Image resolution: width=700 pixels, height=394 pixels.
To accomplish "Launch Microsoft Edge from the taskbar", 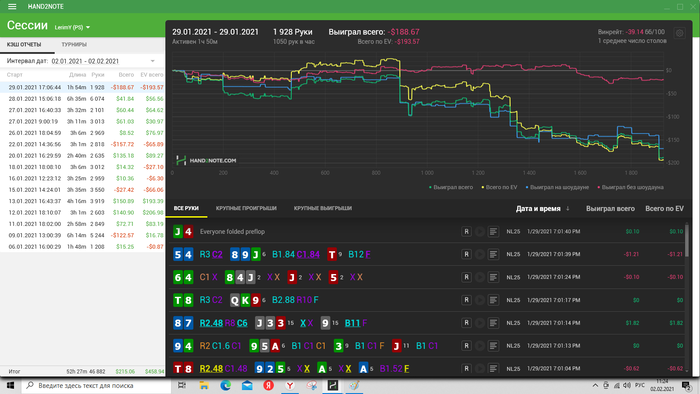I will 225,385.
